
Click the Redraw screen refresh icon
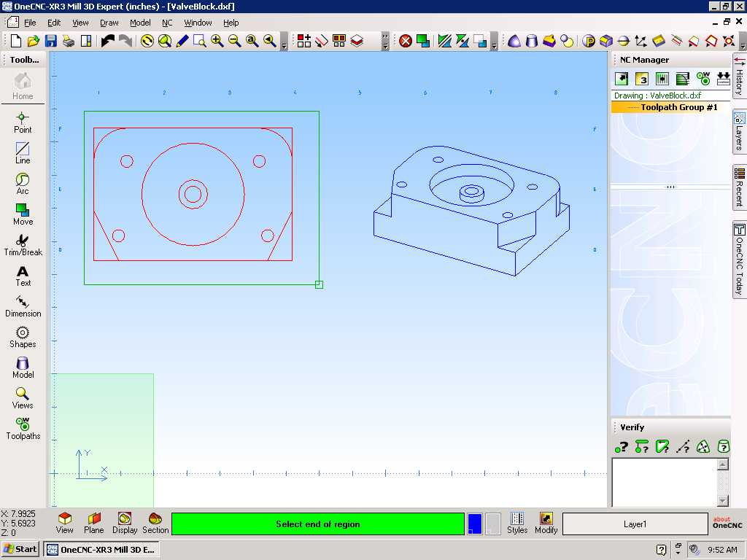click(x=147, y=41)
